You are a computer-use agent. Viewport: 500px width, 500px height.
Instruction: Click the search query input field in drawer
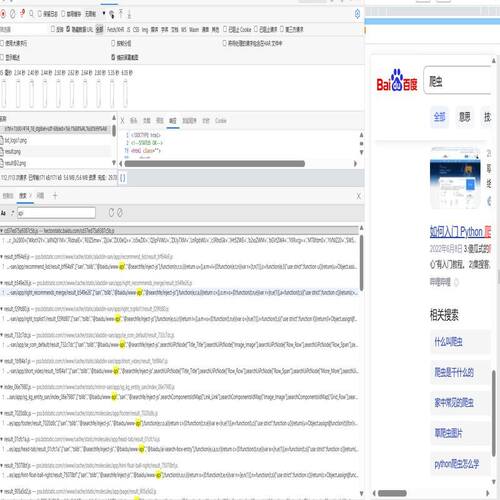[56, 213]
